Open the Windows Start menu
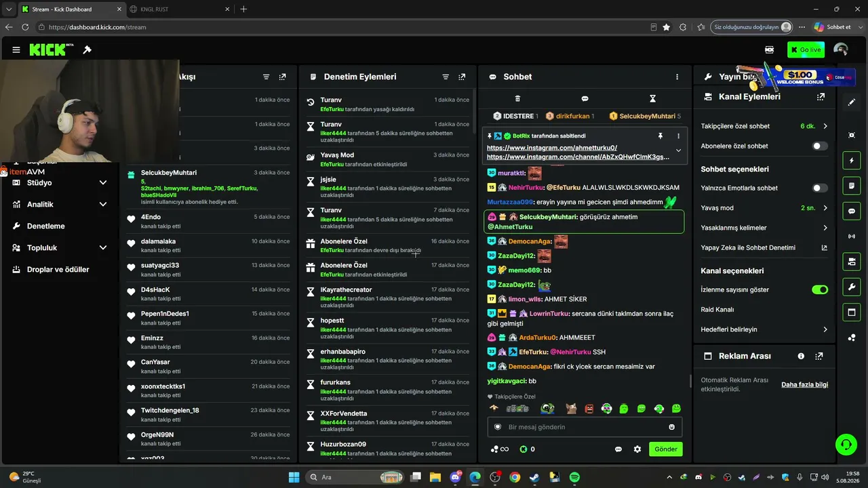Viewport: 868px width, 488px height. pyautogui.click(x=294, y=477)
